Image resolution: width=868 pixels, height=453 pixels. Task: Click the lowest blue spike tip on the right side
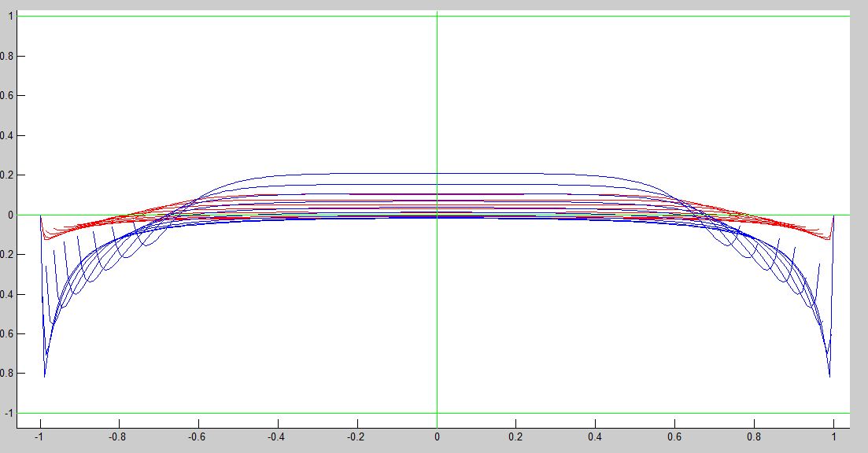tap(829, 377)
